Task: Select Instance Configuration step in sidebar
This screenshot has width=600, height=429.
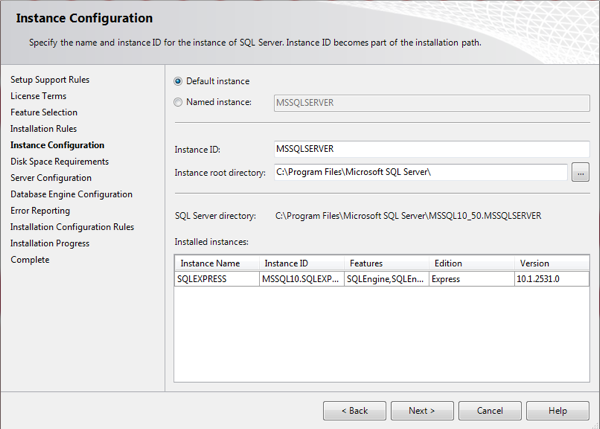Action: coord(57,145)
